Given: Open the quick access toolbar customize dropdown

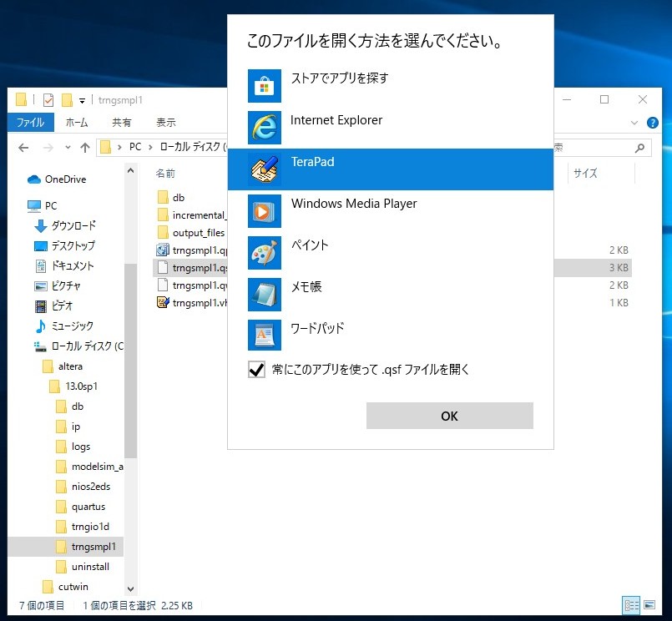Looking at the screenshot, I should point(82,101).
